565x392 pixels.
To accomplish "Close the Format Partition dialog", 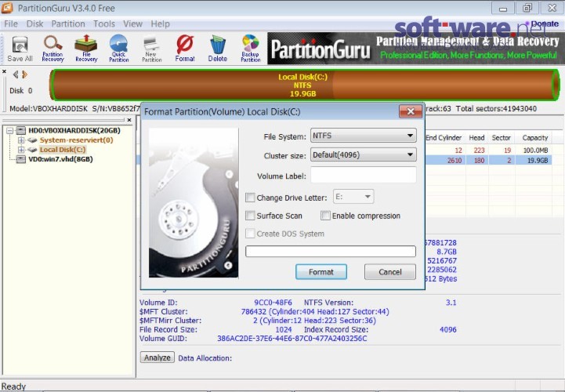I will pos(411,111).
